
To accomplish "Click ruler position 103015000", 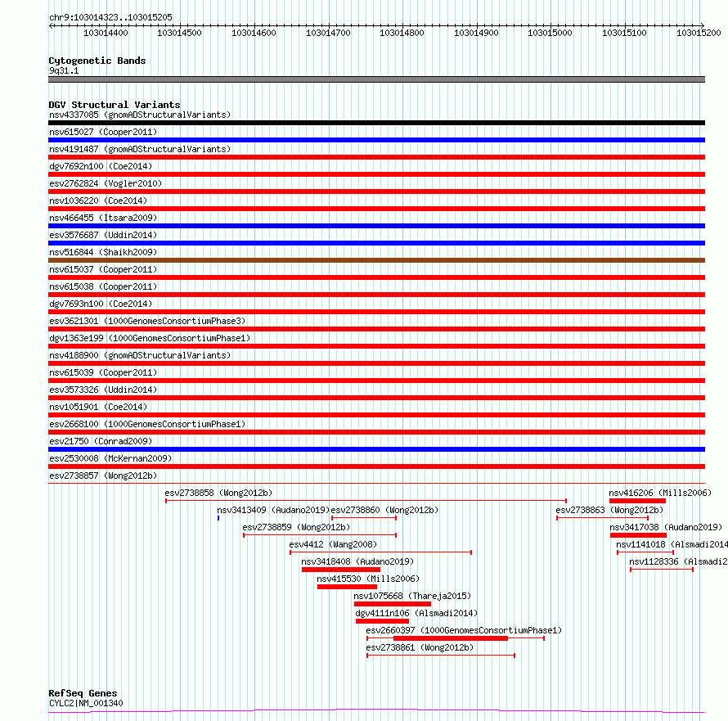I will coord(550,33).
